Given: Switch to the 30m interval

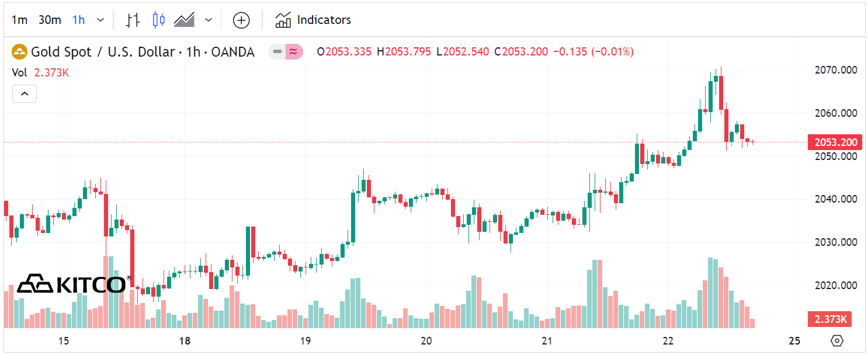Looking at the screenshot, I should tap(50, 20).
